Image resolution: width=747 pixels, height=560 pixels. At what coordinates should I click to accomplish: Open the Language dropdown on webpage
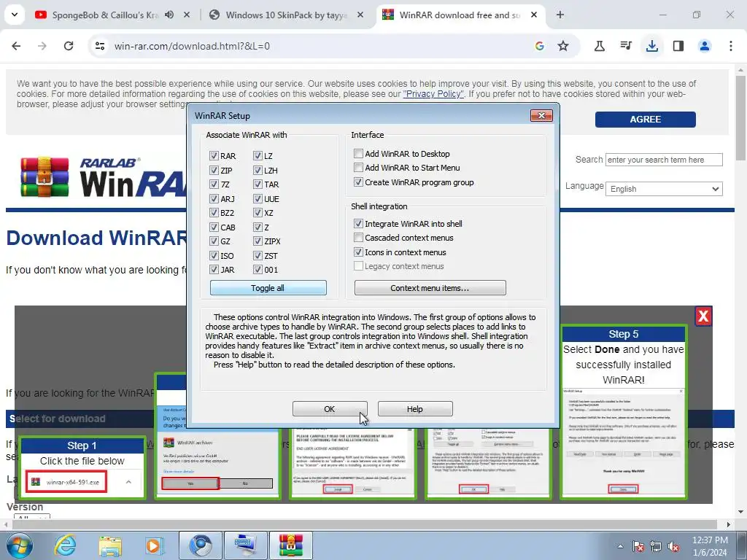pos(664,189)
